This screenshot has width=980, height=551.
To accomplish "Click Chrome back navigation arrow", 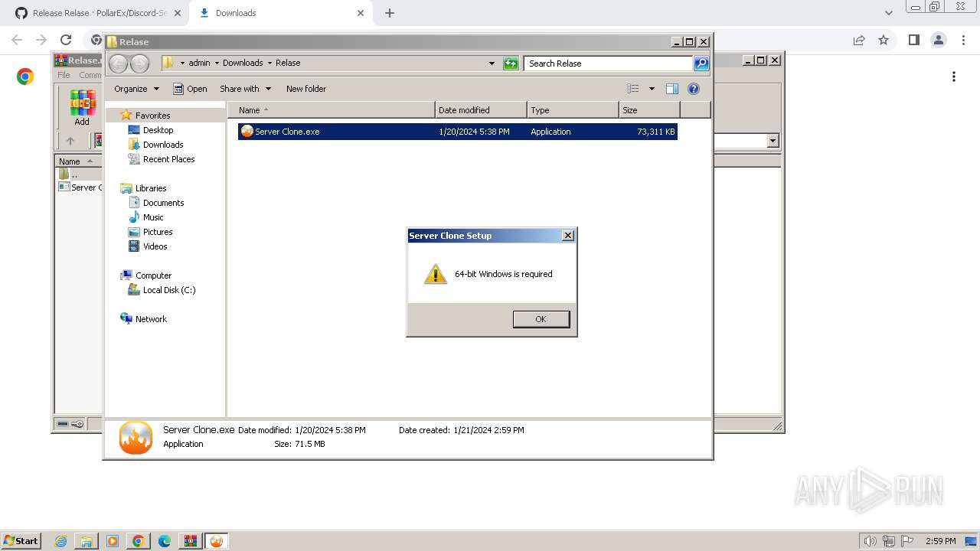I will click(x=17, y=40).
